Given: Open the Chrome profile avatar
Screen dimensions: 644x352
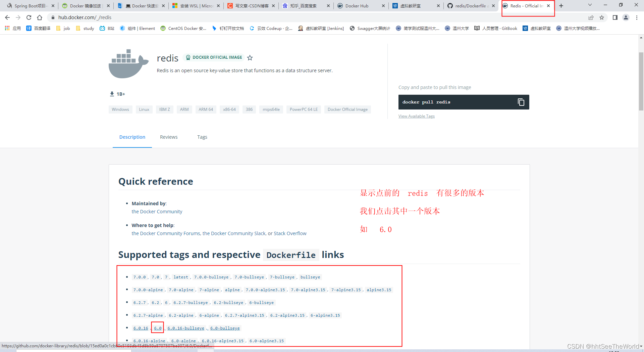Looking at the screenshot, I should [626, 17].
